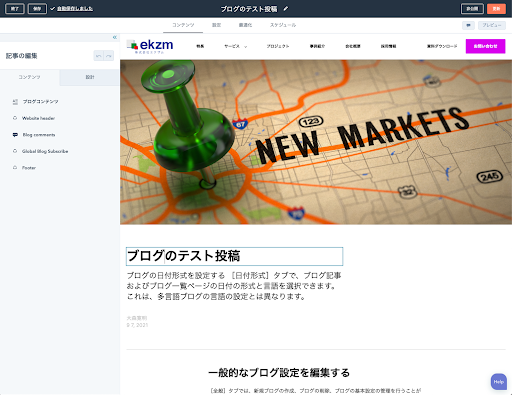
Task: Switch to the 設定 tab
Action: pos(217,25)
